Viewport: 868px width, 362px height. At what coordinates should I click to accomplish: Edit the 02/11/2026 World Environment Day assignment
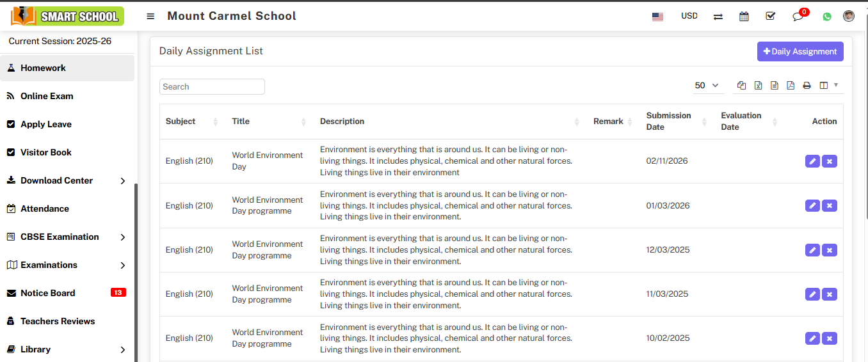tap(812, 161)
